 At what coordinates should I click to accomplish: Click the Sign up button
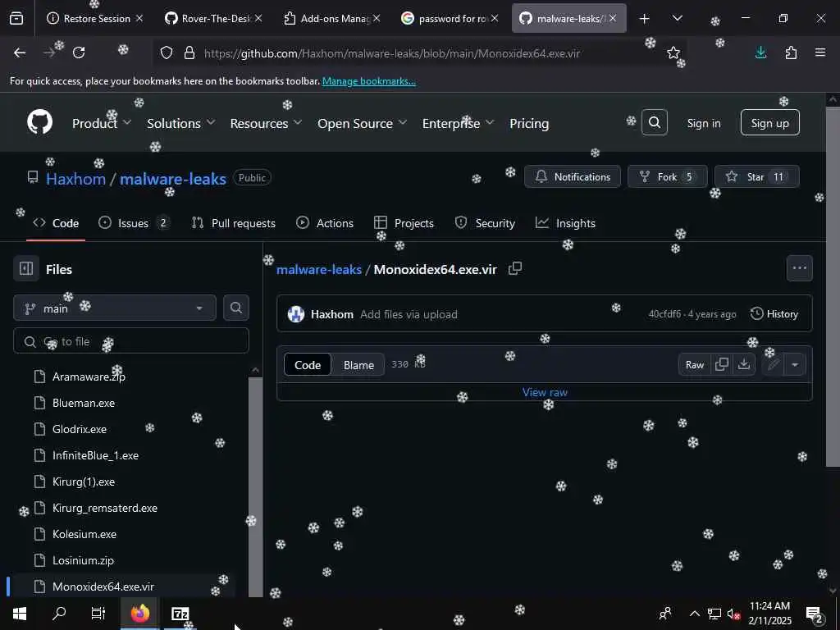(x=769, y=123)
